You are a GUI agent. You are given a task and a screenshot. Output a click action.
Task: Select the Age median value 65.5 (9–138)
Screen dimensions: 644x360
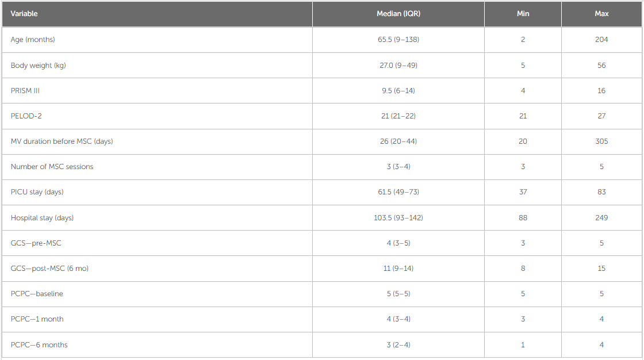tap(398, 40)
